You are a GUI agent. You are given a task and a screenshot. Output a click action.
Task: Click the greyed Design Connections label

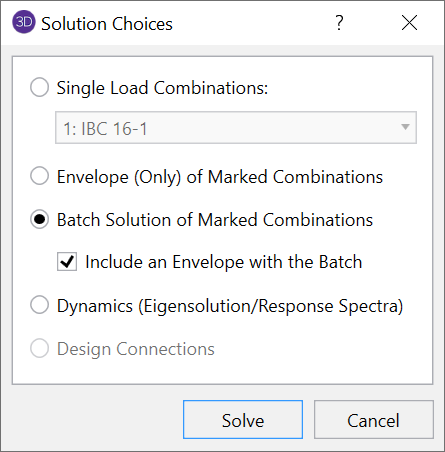[x=136, y=349]
